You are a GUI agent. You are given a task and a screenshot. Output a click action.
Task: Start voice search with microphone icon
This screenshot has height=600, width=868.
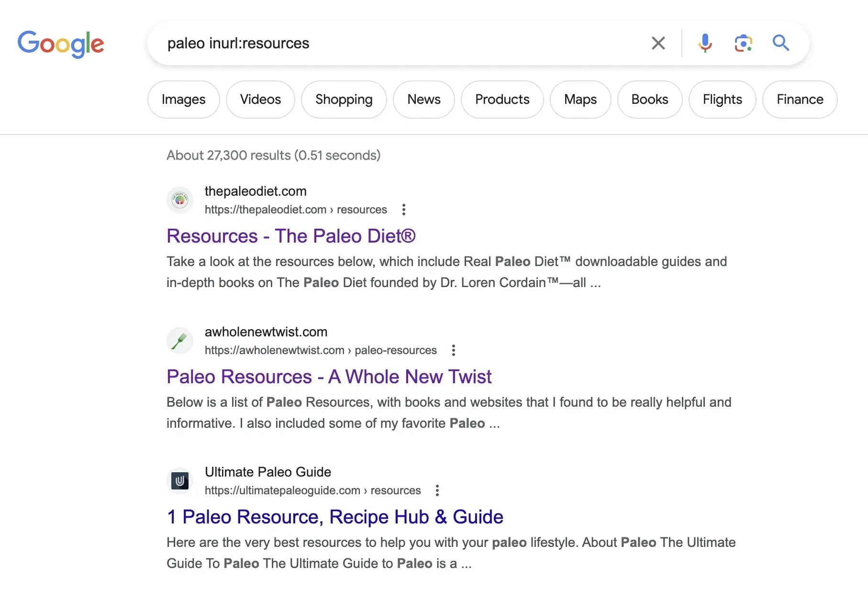[x=704, y=43]
